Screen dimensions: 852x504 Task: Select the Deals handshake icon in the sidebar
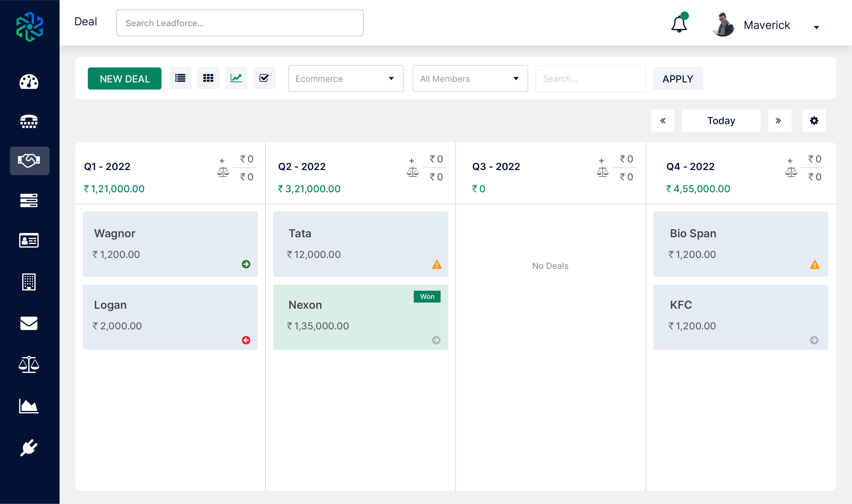pyautogui.click(x=30, y=161)
